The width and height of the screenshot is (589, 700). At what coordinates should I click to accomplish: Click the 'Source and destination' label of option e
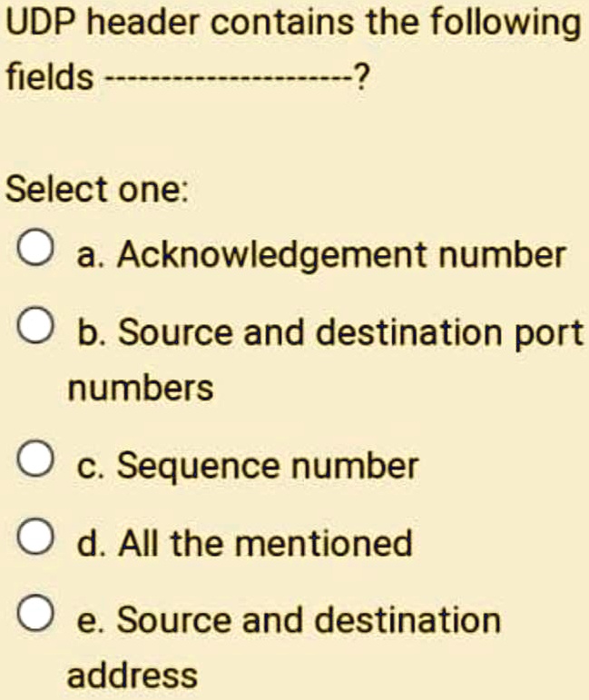(x=309, y=619)
